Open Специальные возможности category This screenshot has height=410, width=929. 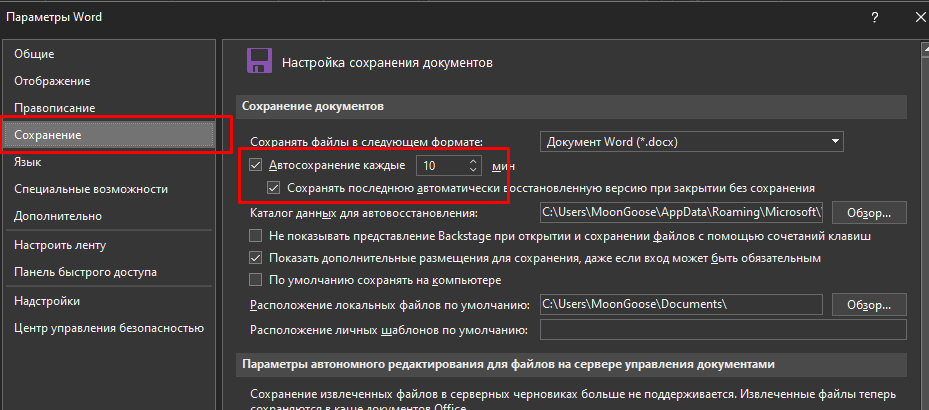coord(108,189)
